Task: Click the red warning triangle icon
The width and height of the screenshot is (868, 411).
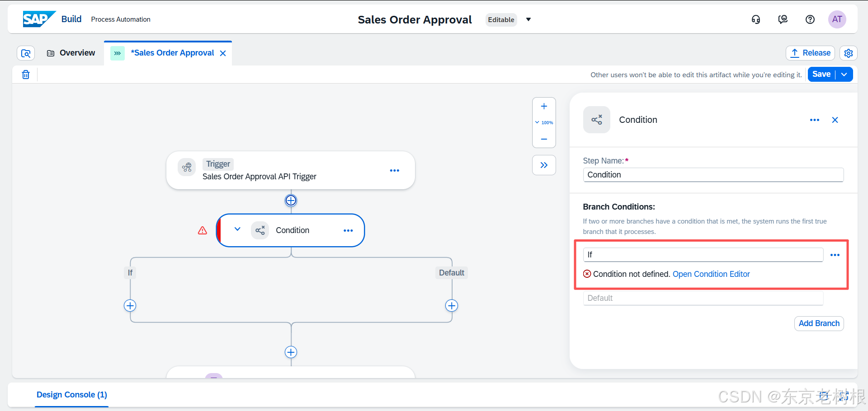Action: pos(203,230)
